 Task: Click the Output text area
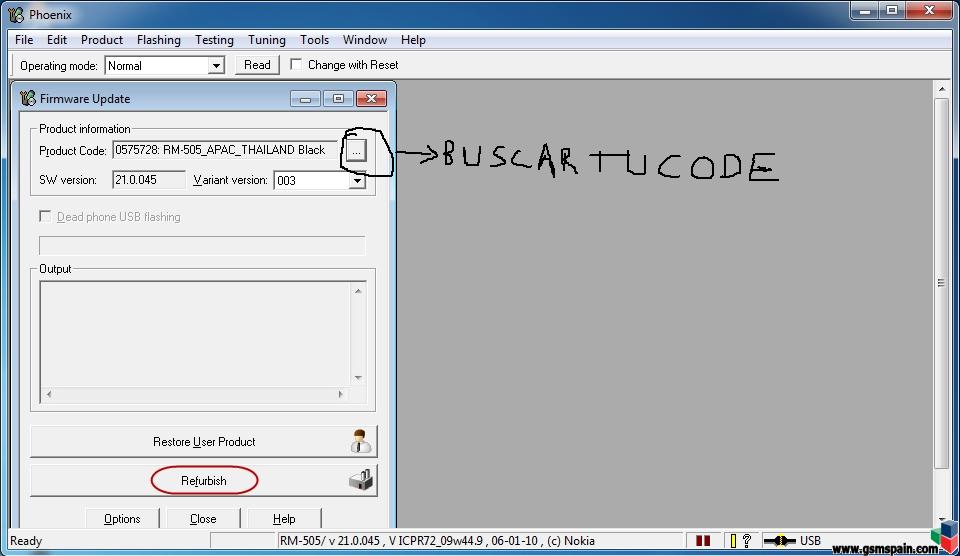coord(196,334)
